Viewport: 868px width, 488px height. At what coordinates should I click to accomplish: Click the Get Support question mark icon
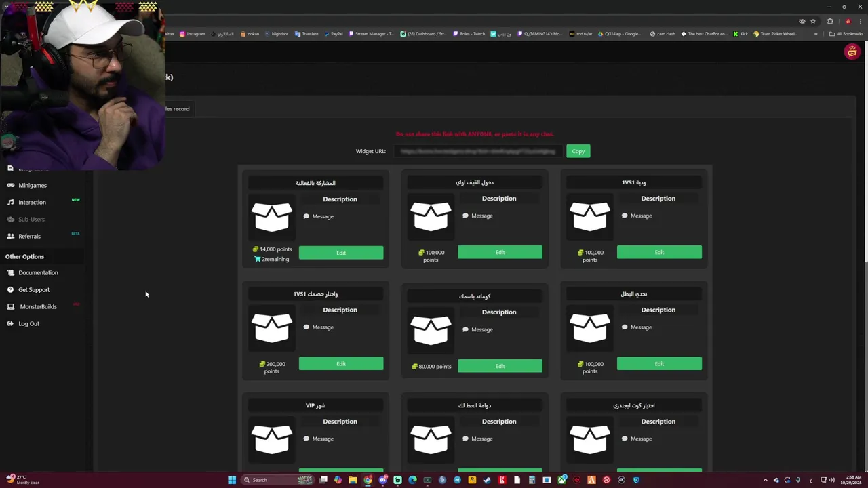(10, 289)
